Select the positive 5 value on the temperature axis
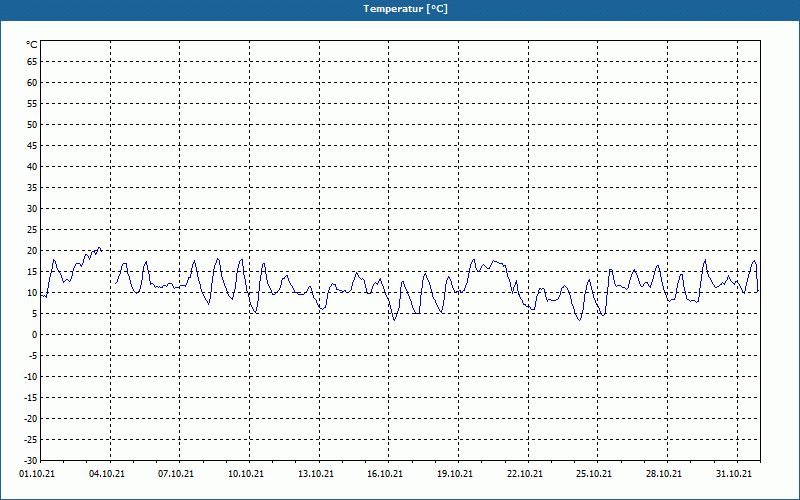800x500 pixels. point(35,314)
